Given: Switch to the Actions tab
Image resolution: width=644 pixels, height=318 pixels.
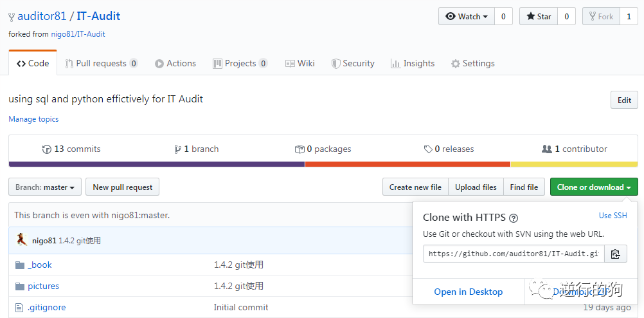Looking at the screenshot, I should click(175, 63).
